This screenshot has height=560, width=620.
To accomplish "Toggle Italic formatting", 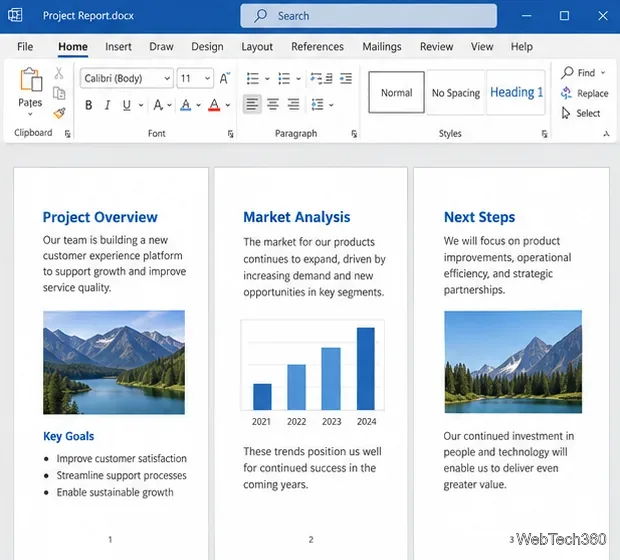I will [x=107, y=105].
